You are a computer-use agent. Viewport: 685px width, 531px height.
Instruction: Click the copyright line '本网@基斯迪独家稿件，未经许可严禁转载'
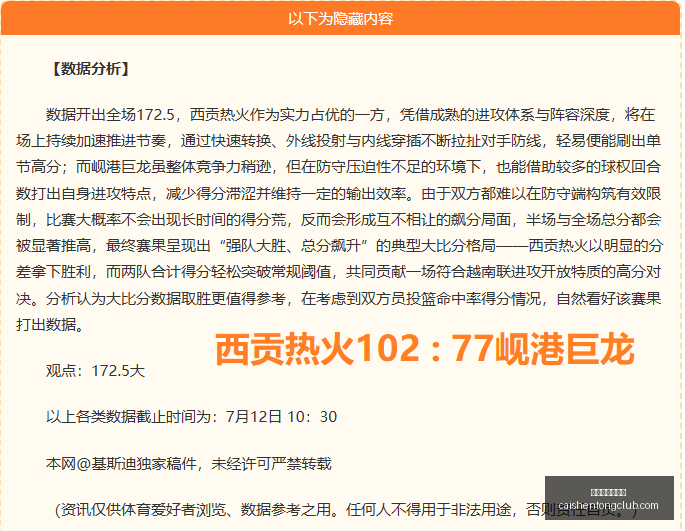pos(189,463)
